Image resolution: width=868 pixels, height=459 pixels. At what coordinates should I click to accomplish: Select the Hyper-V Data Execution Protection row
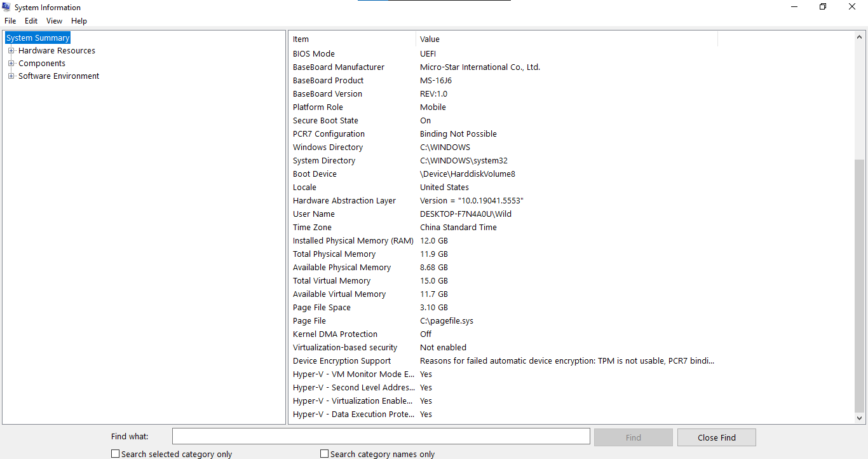[503, 414]
